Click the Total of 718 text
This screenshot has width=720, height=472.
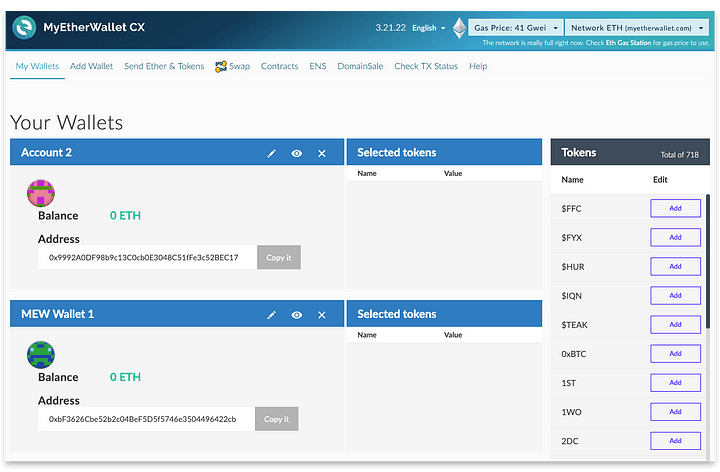[680, 155]
